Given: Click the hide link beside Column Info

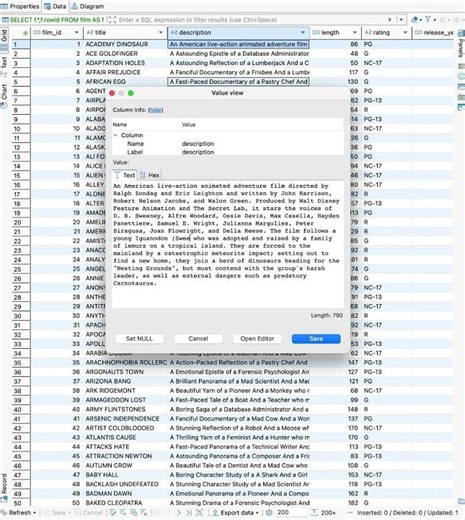Looking at the screenshot, I should [x=155, y=110].
